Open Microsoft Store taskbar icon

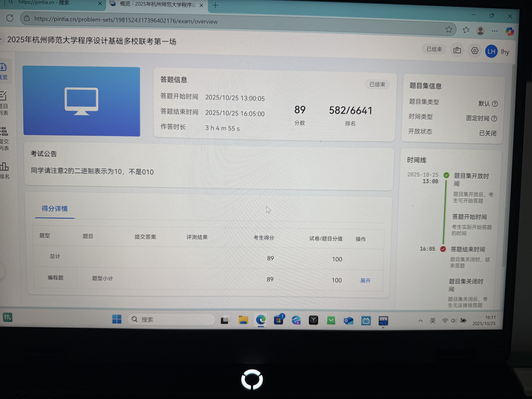point(279,320)
